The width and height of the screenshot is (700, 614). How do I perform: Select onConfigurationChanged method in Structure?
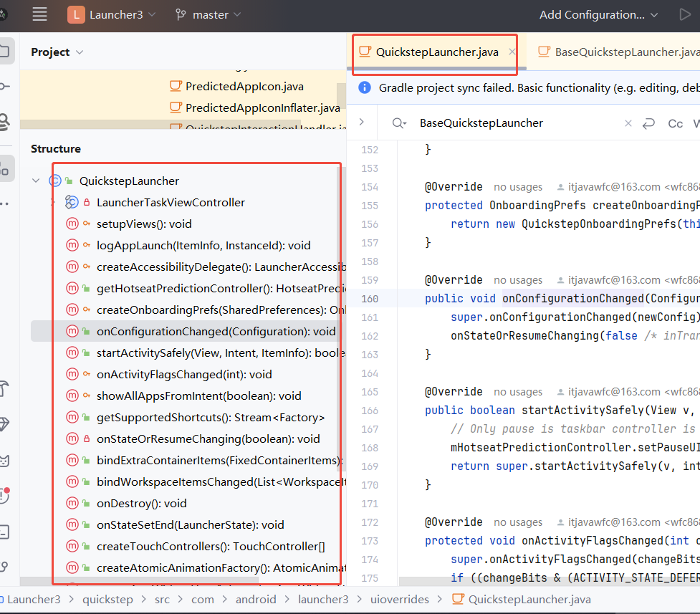coord(216,331)
